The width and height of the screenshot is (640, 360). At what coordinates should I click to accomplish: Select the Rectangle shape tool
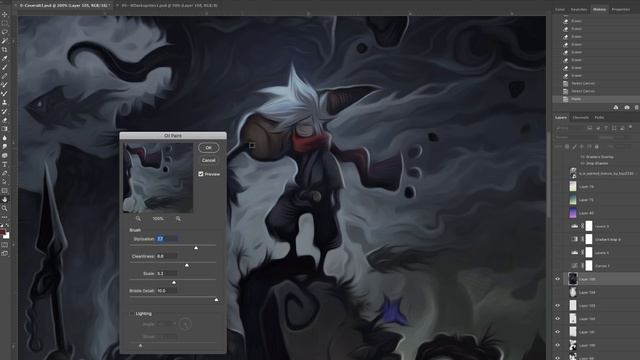[4, 191]
